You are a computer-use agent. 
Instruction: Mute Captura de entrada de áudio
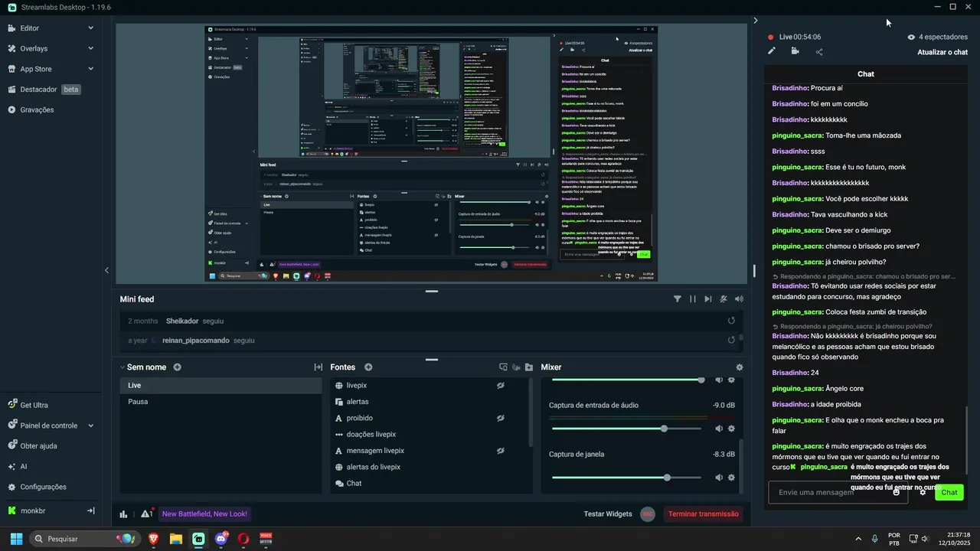click(x=719, y=429)
